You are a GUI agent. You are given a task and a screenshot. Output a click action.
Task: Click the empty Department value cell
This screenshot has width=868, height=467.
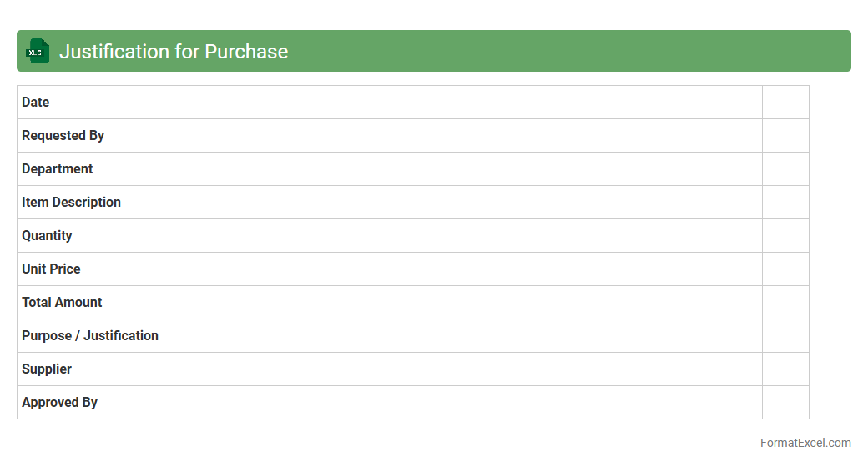(x=785, y=169)
